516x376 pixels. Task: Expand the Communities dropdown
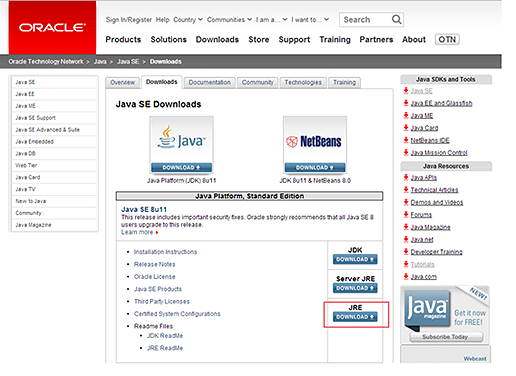click(229, 20)
